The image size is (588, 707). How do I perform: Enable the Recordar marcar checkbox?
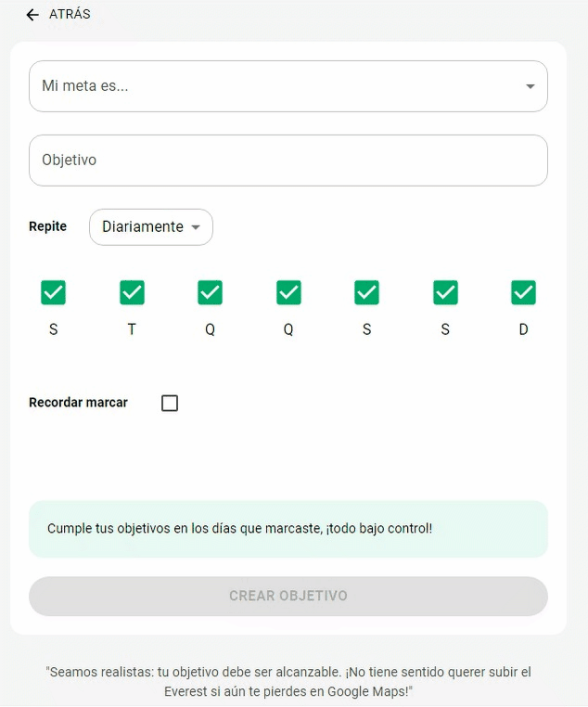(x=170, y=403)
